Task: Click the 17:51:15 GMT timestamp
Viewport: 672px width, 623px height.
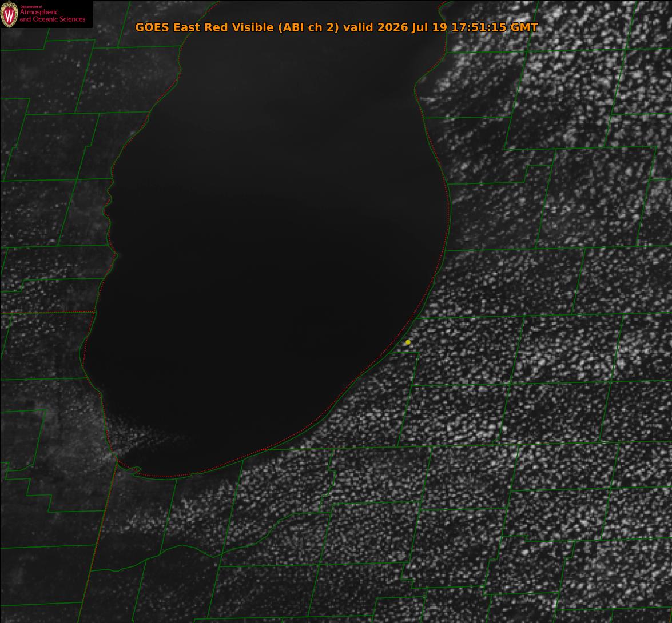Action: pyautogui.click(x=495, y=27)
